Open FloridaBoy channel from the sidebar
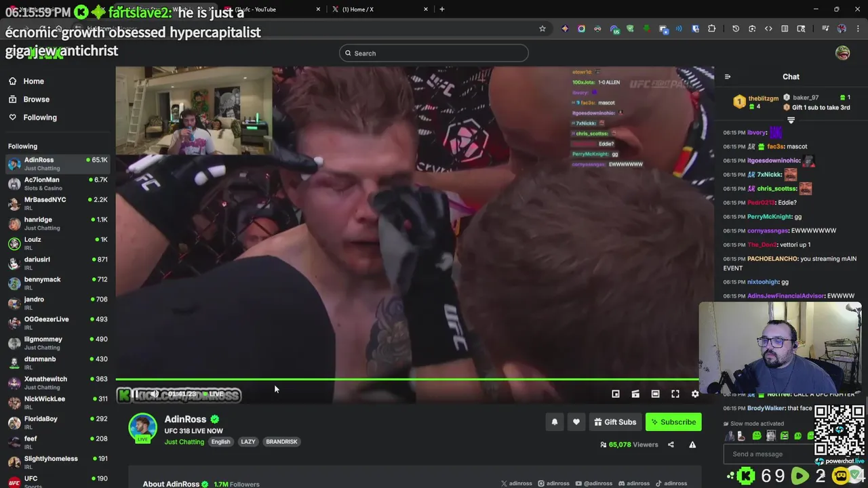The image size is (868, 488). click(58, 422)
